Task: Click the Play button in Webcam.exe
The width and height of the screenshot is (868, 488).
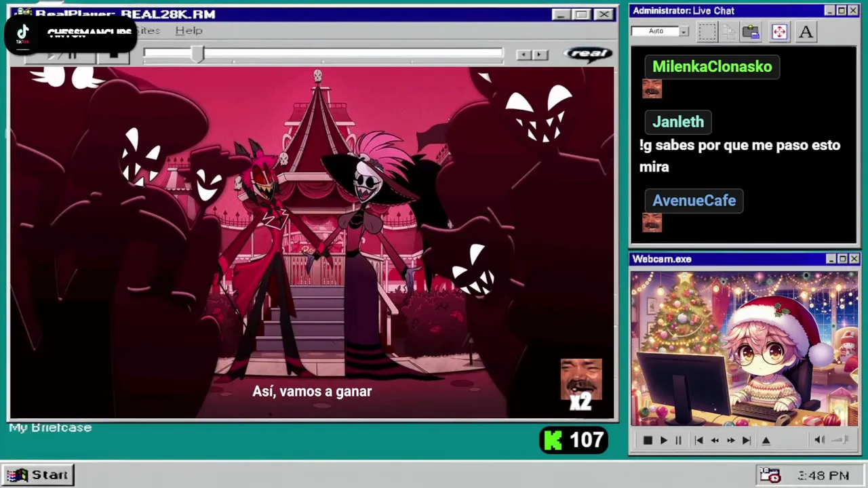Action: [664, 441]
